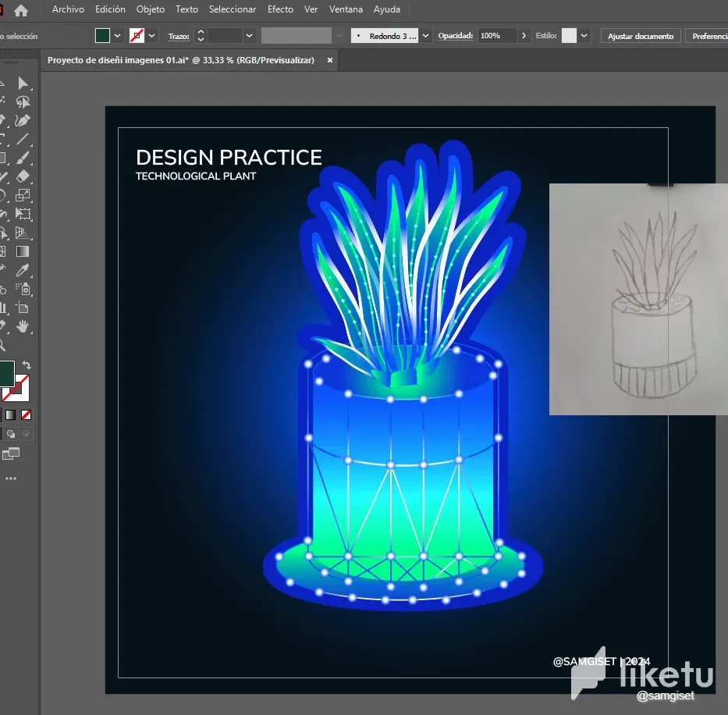728x715 pixels.
Task: Open the Ayuda menu
Action: click(x=387, y=9)
